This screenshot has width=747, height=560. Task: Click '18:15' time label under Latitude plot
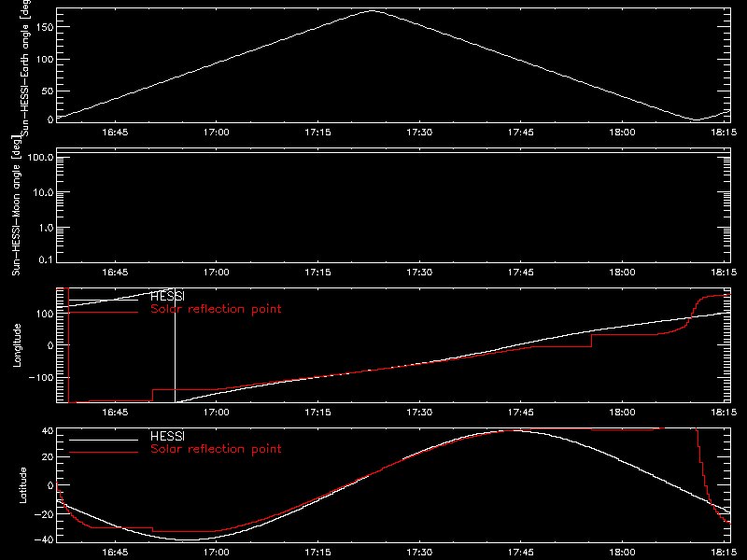coord(724,553)
